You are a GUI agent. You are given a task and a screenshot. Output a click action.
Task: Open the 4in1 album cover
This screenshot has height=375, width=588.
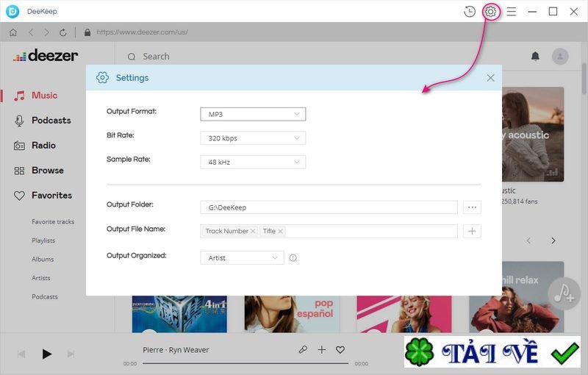click(179, 314)
